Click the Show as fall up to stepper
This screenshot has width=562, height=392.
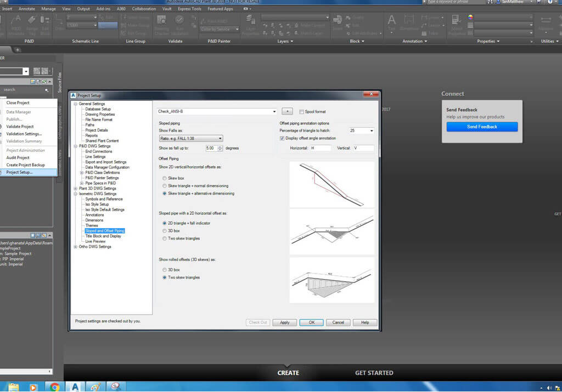coord(220,148)
